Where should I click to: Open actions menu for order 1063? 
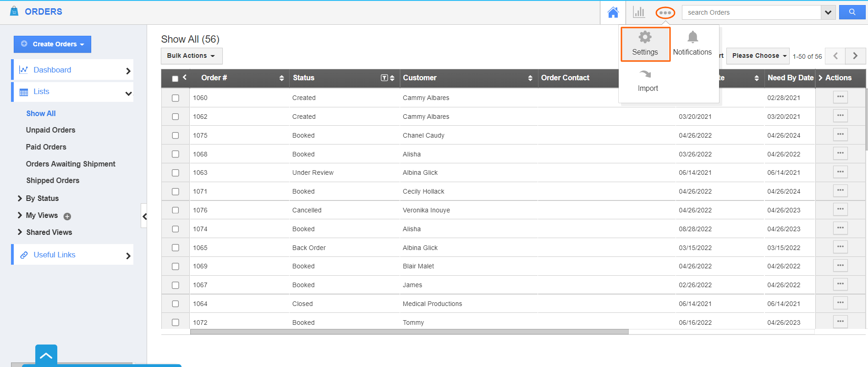coord(840,172)
